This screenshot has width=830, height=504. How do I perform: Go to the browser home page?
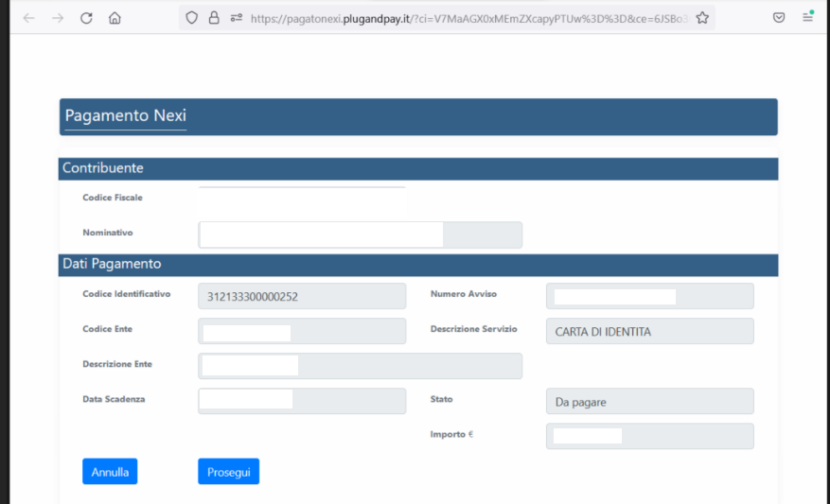coord(115,18)
